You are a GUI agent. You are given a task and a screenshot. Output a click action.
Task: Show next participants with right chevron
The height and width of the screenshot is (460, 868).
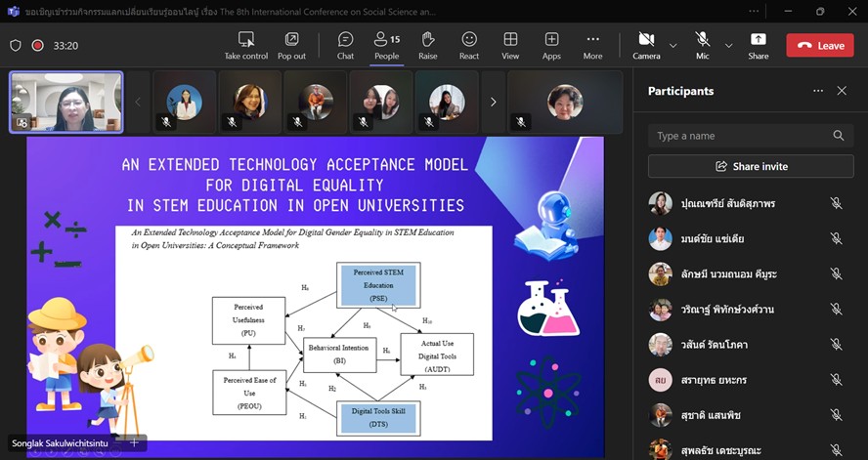pyautogui.click(x=493, y=102)
